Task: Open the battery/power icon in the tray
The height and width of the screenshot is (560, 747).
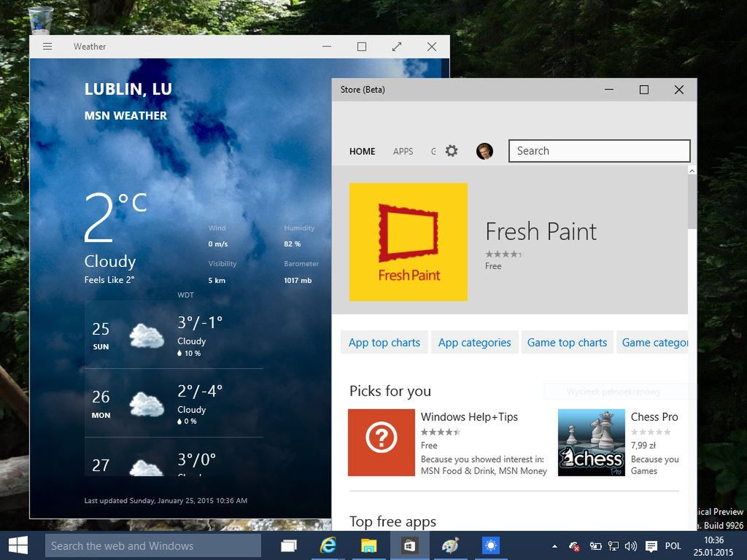Action: tap(595, 546)
